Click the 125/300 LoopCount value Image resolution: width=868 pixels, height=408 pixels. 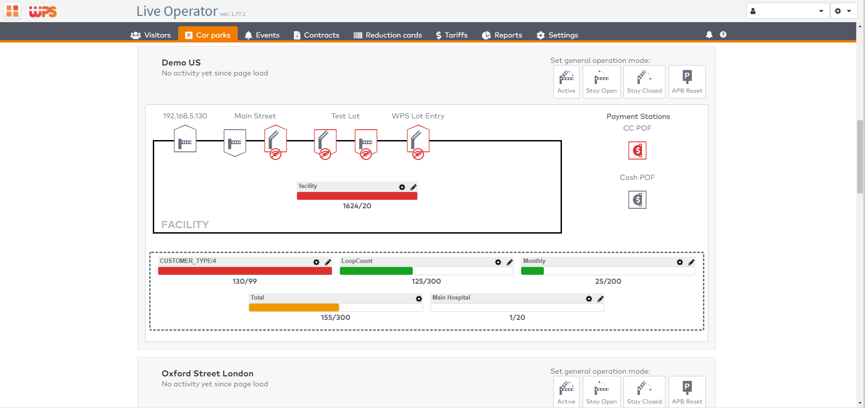[426, 281]
